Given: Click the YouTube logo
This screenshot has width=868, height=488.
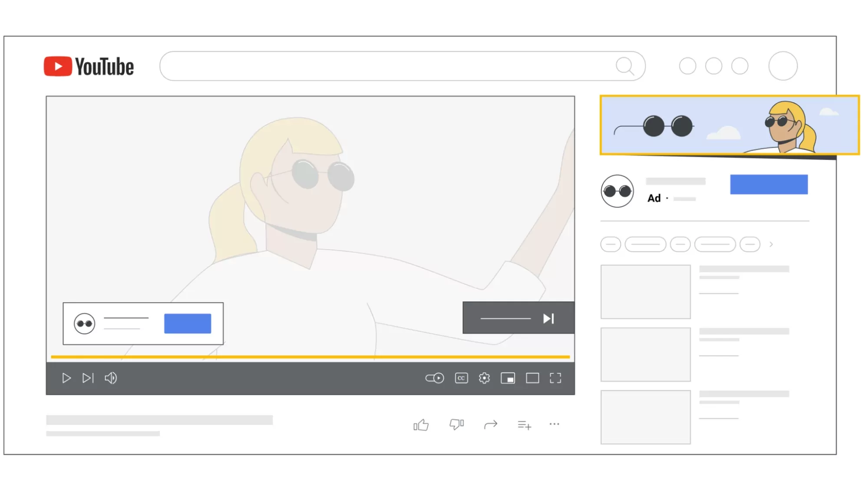Looking at the screenshot, I should (89, 66).
